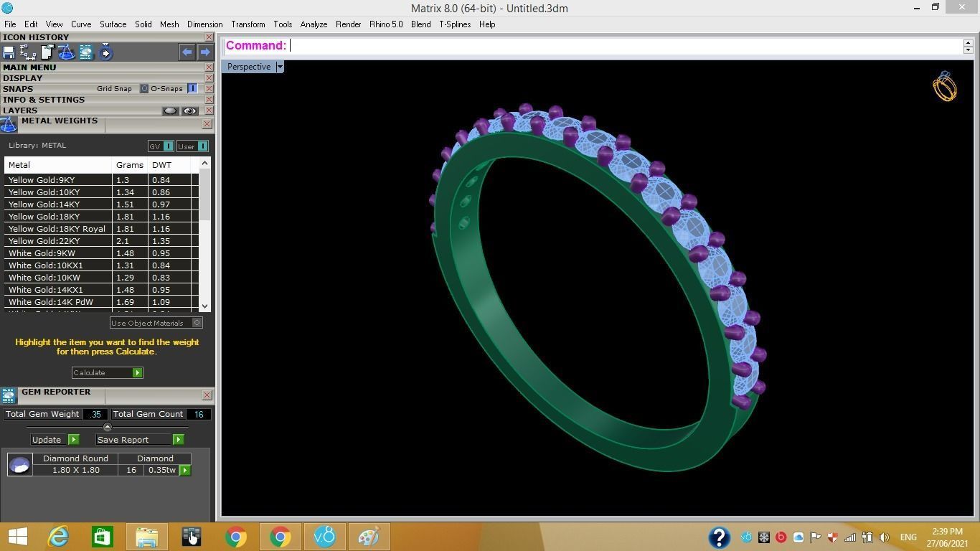Click the dimension arrows icon in Icon History
The height and width of the screenshot is (551, 980).
28,52
